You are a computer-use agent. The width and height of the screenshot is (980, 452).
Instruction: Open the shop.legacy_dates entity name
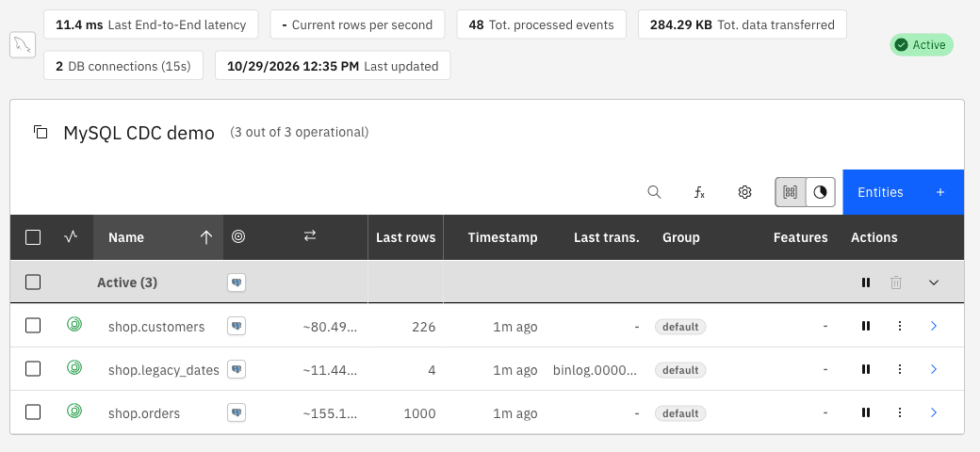pos(164,370)
